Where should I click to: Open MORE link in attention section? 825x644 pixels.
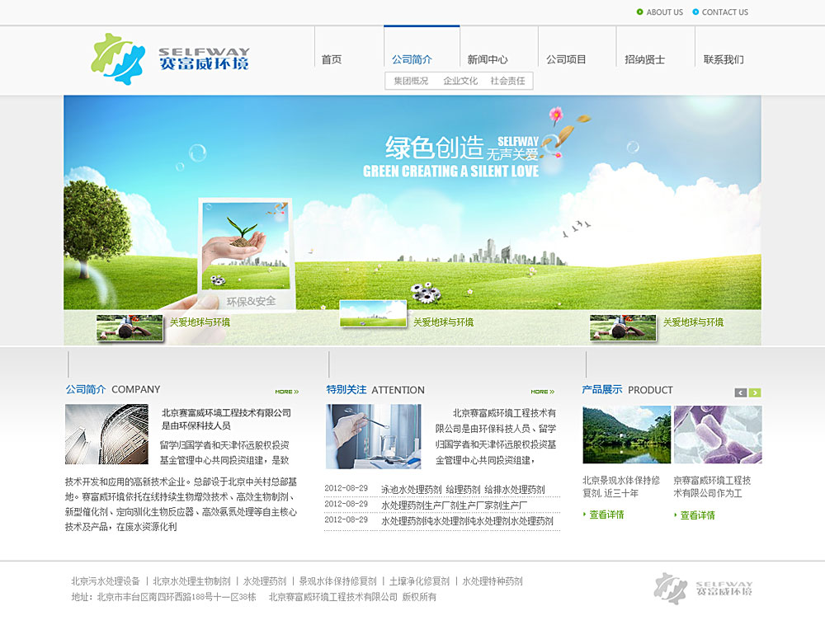point(542,392)
